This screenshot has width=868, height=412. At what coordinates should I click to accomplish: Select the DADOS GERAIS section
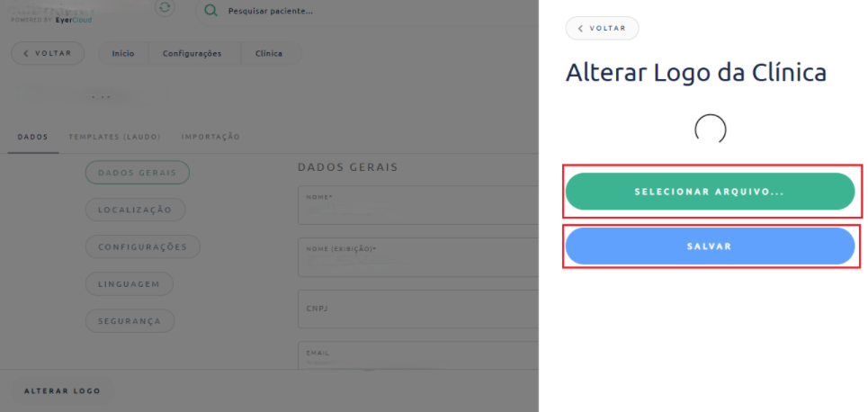click(x=137, y=173)
